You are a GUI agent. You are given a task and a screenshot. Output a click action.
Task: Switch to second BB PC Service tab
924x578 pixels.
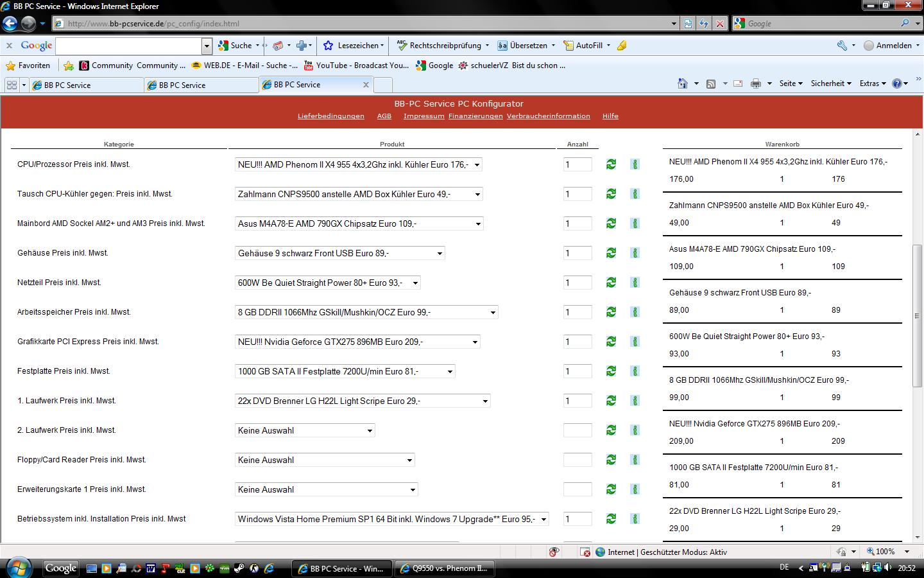pos(201,85)
